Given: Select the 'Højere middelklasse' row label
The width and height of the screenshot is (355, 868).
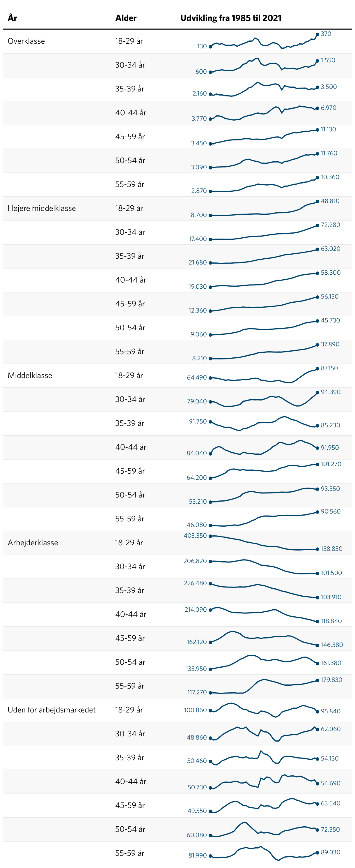Looking at the screenshot, I should (x=42, y=208).
